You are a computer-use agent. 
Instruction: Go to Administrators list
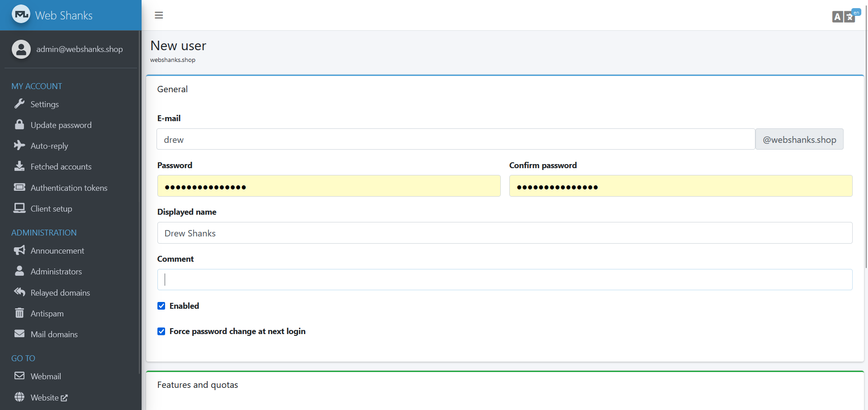click(57, 272)
